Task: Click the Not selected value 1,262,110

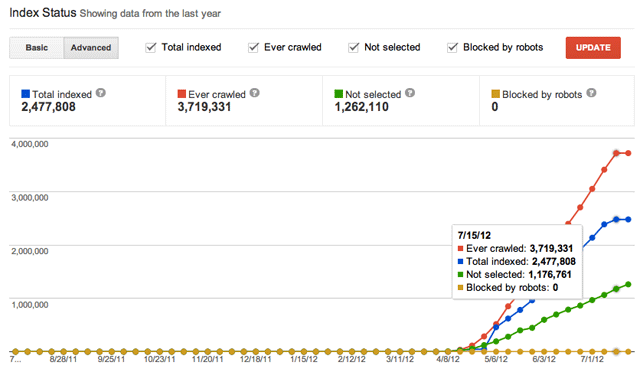Action: pyautogui.click(x=361, y=107)
